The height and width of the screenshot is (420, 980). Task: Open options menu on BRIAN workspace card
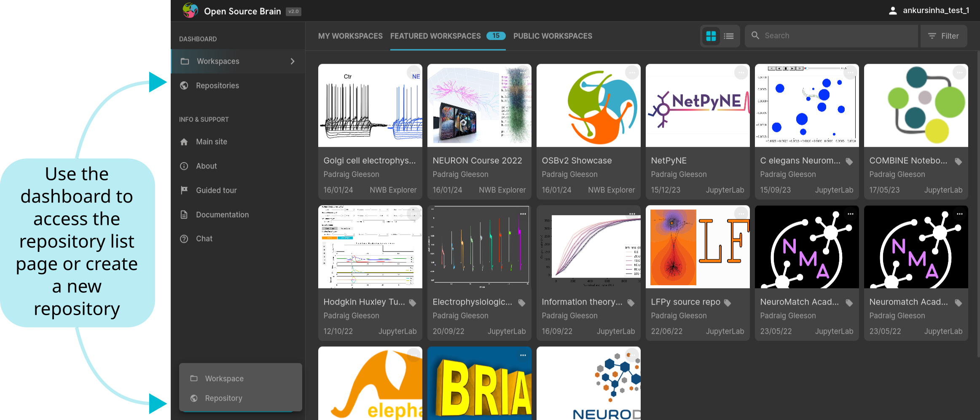[523, 355]
